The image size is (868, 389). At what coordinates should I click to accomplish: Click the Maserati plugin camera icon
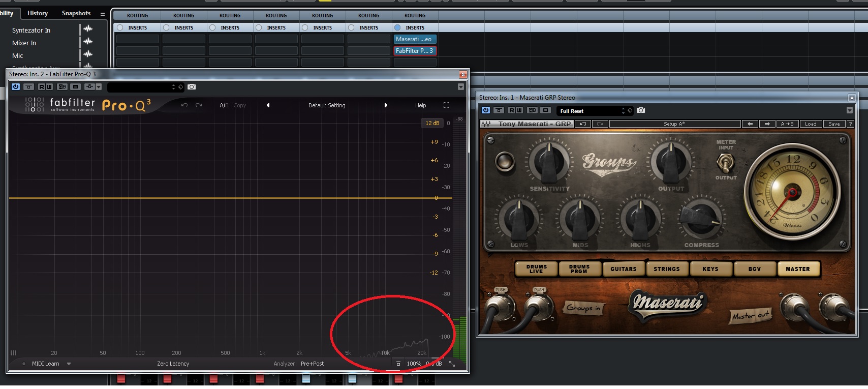tap(641, 110)
